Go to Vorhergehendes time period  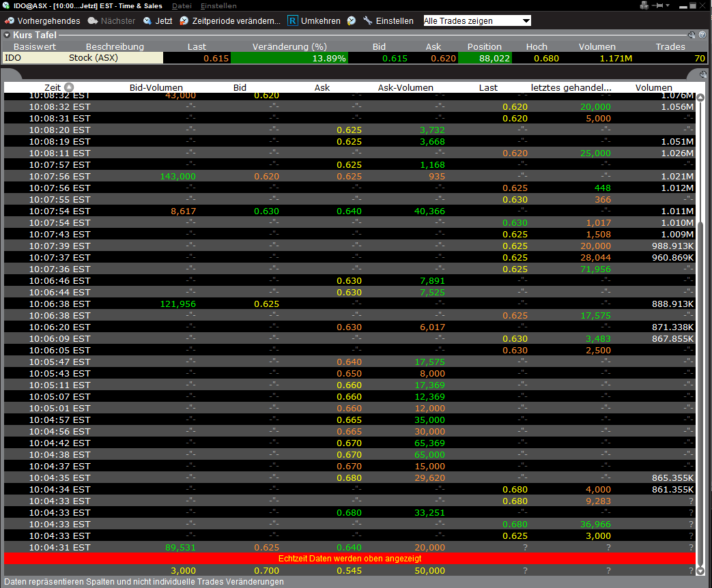(x=42, y=21)
